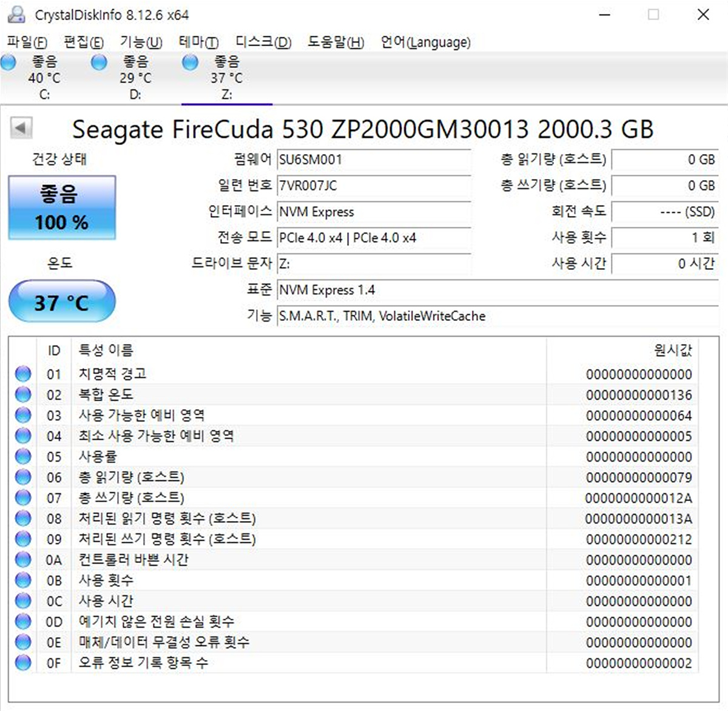
Task: Click the disk title Seagate FireCuda 530
Action: (x=362, y=129)
